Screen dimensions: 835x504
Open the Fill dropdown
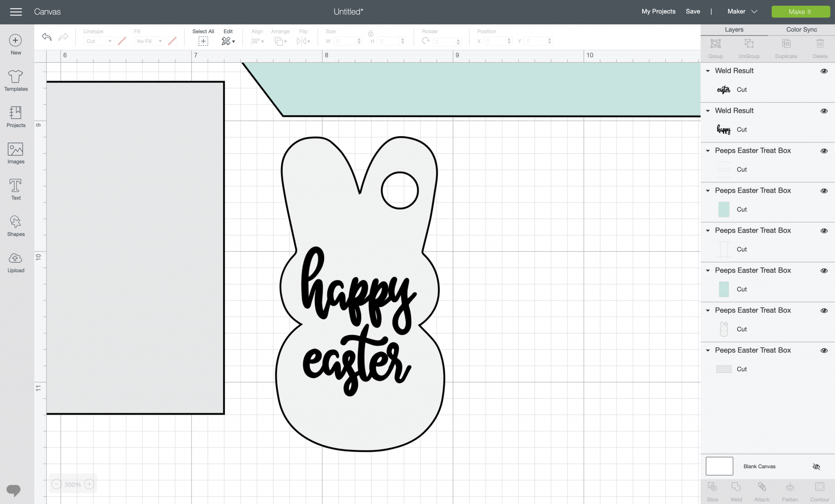(149, 41)
